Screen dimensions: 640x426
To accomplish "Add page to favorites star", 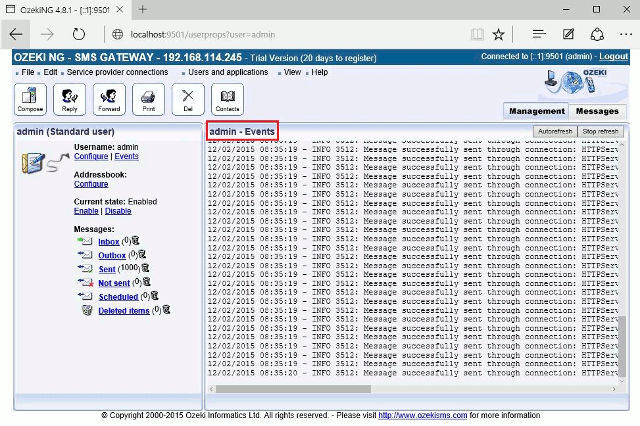I will tap(498, 34).
